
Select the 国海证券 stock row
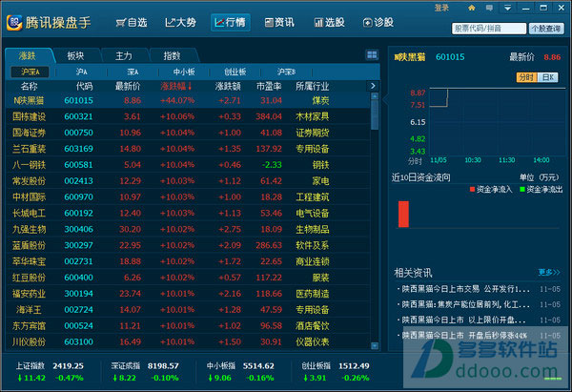(x=188, y=133)
